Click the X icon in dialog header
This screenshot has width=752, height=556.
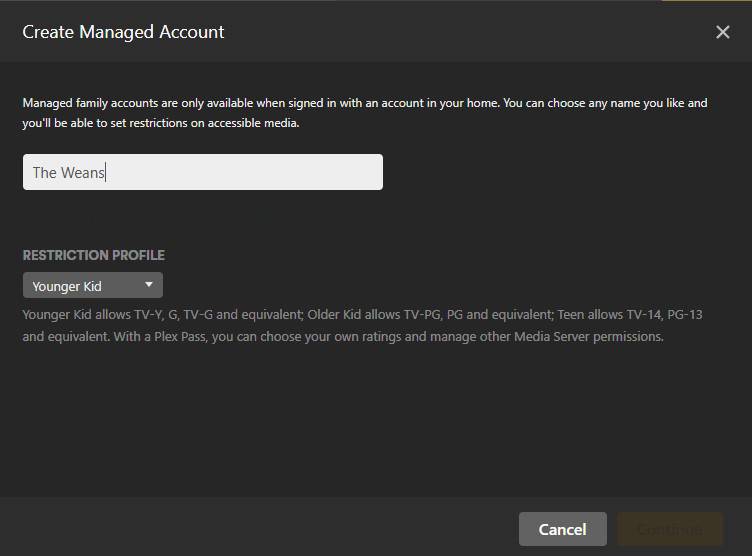pos(722,32)
